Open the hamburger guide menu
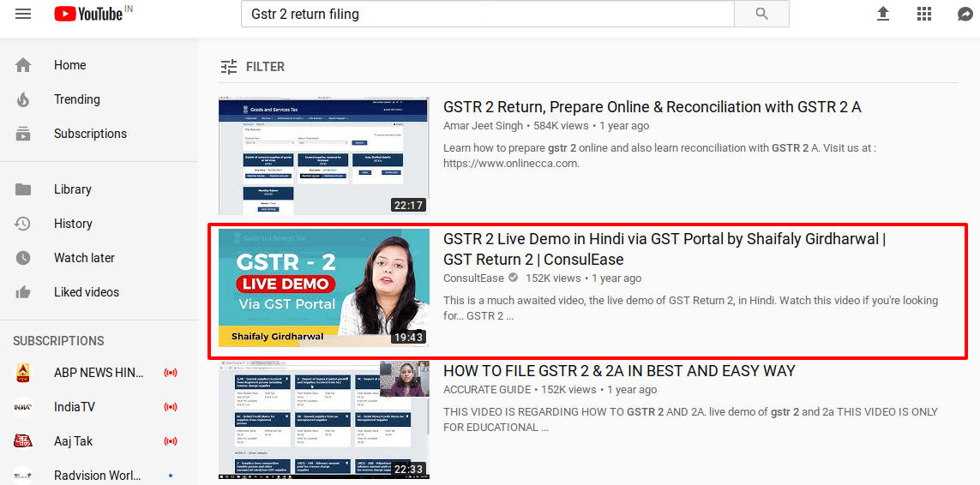Viewport: 980px width, 485px height. (x=23, y=14)
